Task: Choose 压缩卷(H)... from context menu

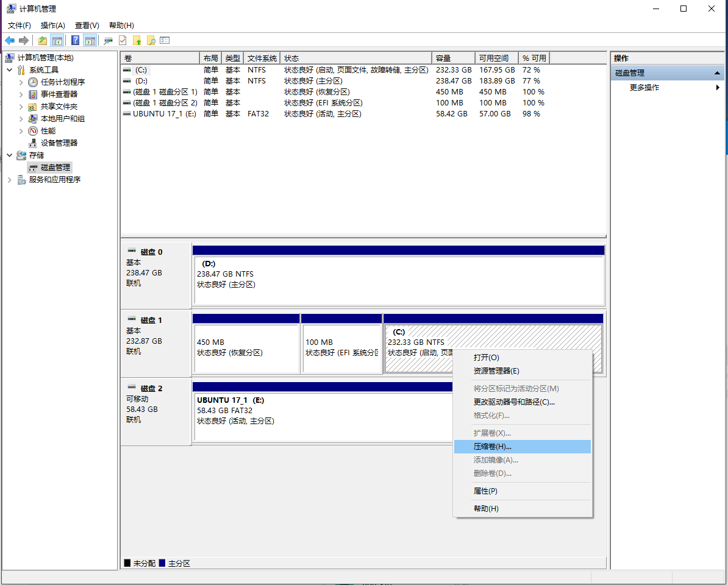Action: click(523, 447)
